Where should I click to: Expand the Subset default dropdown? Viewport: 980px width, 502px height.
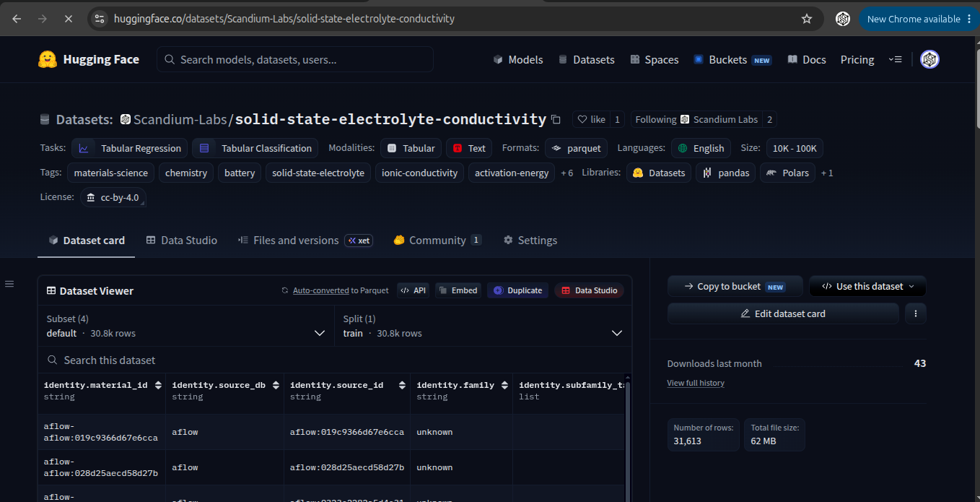pos(186,326)
